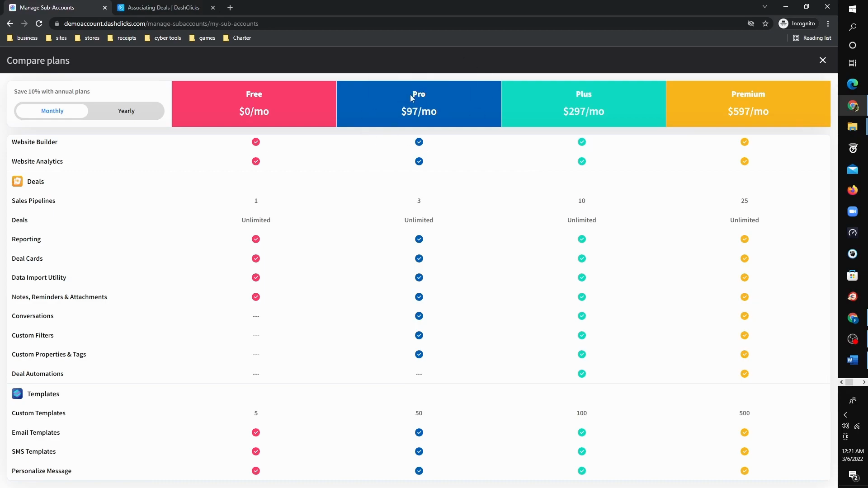Click Plus plan Data Import Utility checkmark
The image size is (868, 488).
[x=582, y=277]
